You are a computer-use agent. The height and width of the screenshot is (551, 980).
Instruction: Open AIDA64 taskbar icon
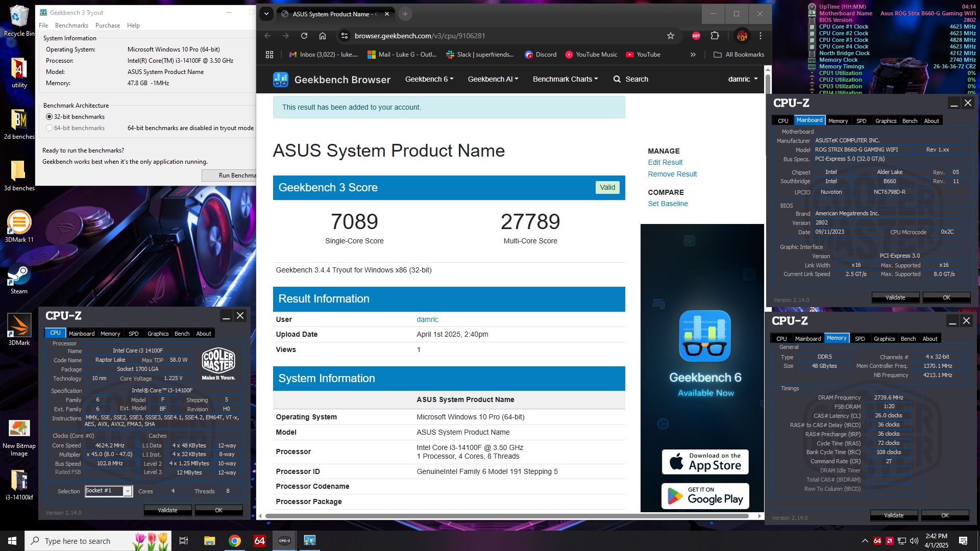point(259,541)
